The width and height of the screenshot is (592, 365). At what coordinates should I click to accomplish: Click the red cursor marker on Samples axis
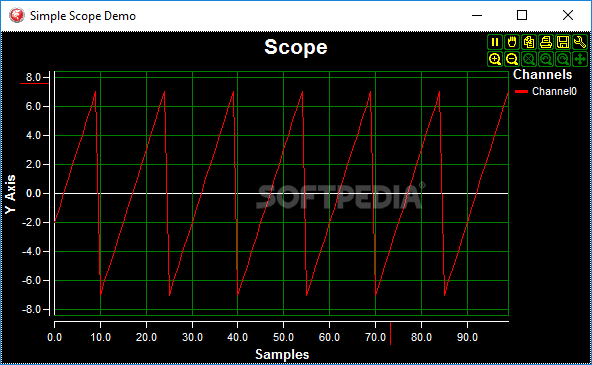[x=390, y=333]
